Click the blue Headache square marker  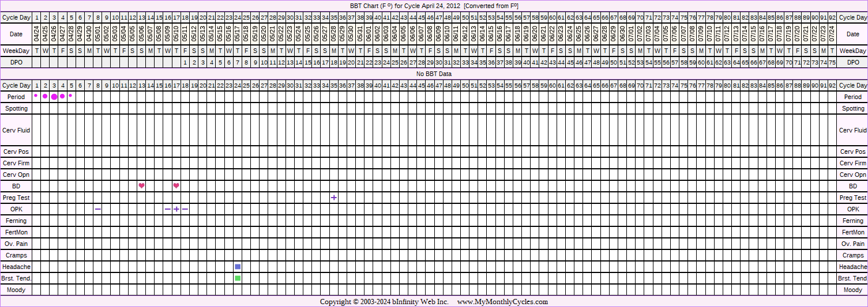click(x=238, y=267)
